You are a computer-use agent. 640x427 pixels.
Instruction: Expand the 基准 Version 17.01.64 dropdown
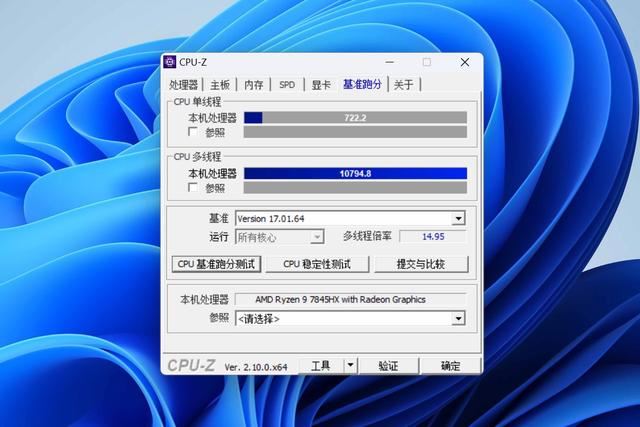(x=458, y=219)
